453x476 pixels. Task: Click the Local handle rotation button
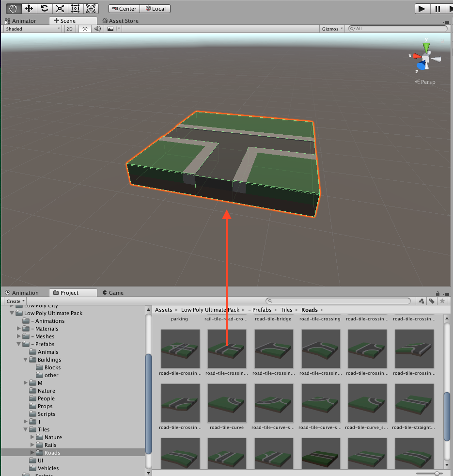point(156,9)
